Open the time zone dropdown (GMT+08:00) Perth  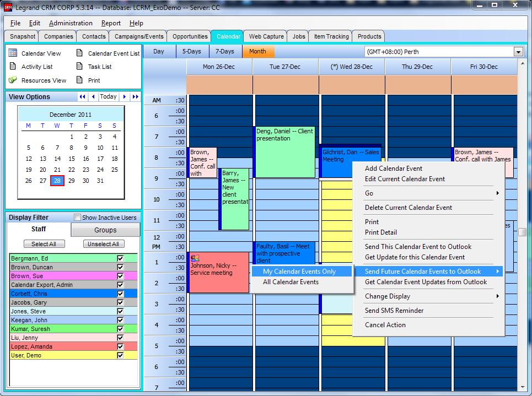point(518,52)
